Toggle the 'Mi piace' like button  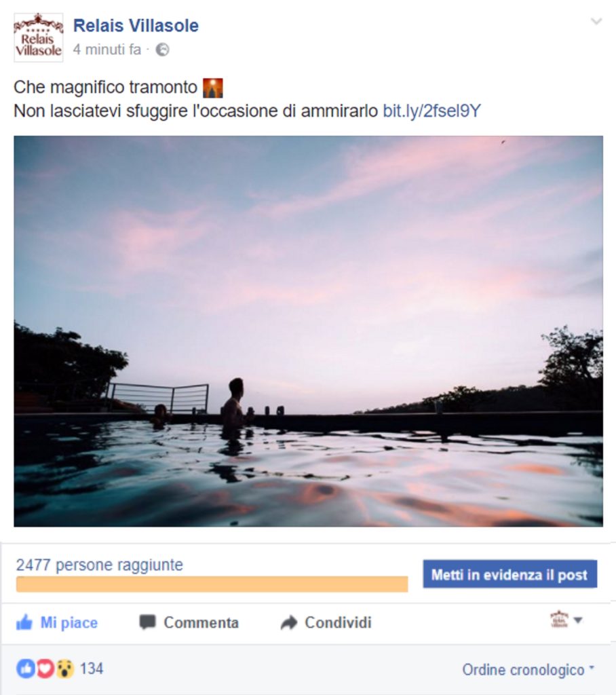pos(57,623)
